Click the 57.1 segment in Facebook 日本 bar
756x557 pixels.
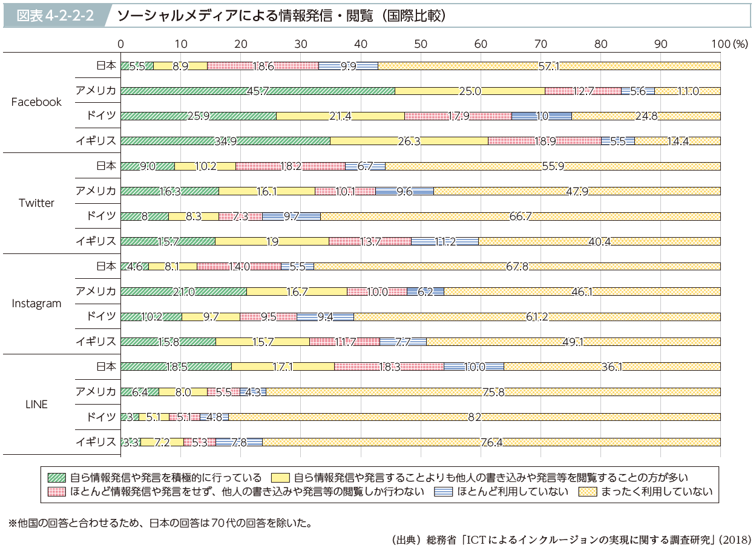549,66
